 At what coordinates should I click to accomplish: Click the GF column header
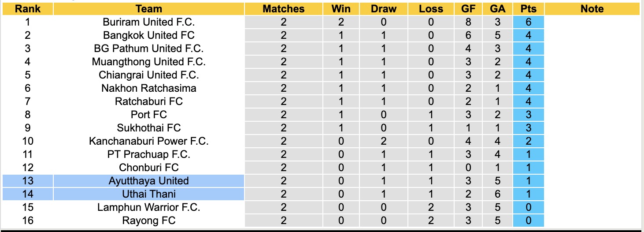click(468, 9)
